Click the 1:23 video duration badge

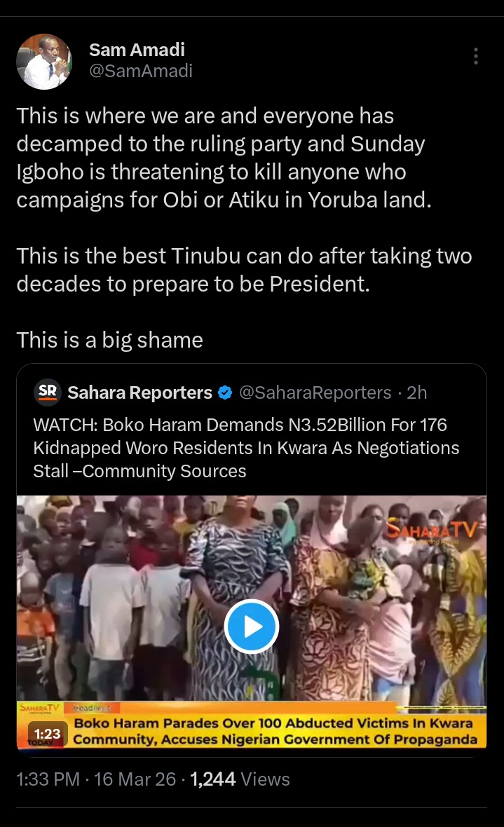click(43, 734)
